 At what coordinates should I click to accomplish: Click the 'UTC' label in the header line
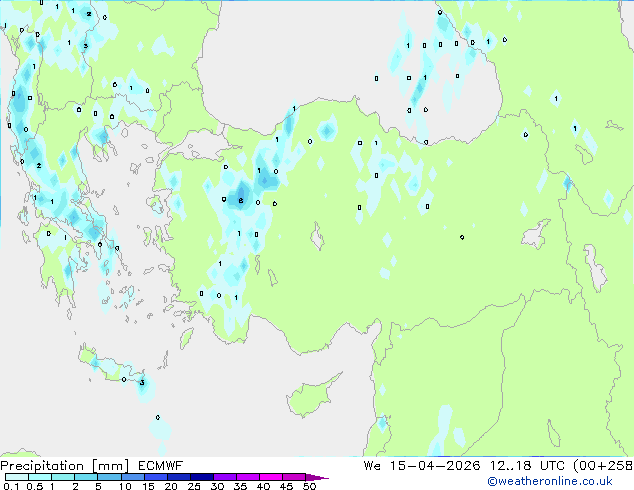pos(552,466)
